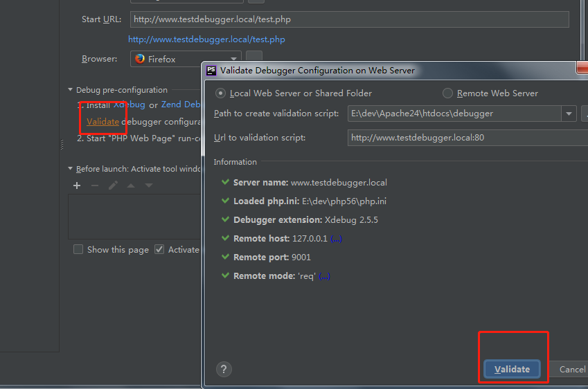This screenshot has width=588, height=389.
Task: Click the Cancel button
Action: [x=570, y=370]
